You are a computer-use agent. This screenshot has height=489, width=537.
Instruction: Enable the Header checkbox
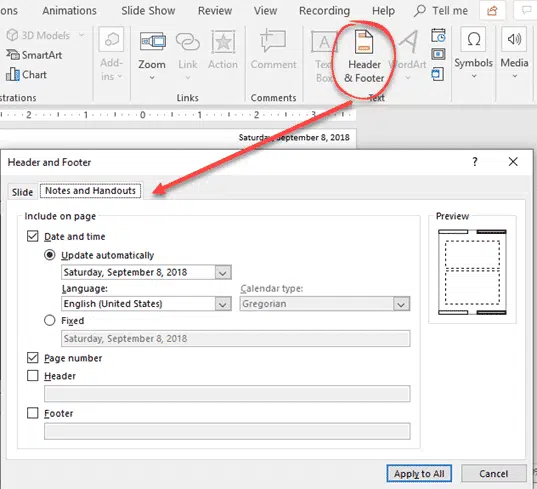pos(33,376)
